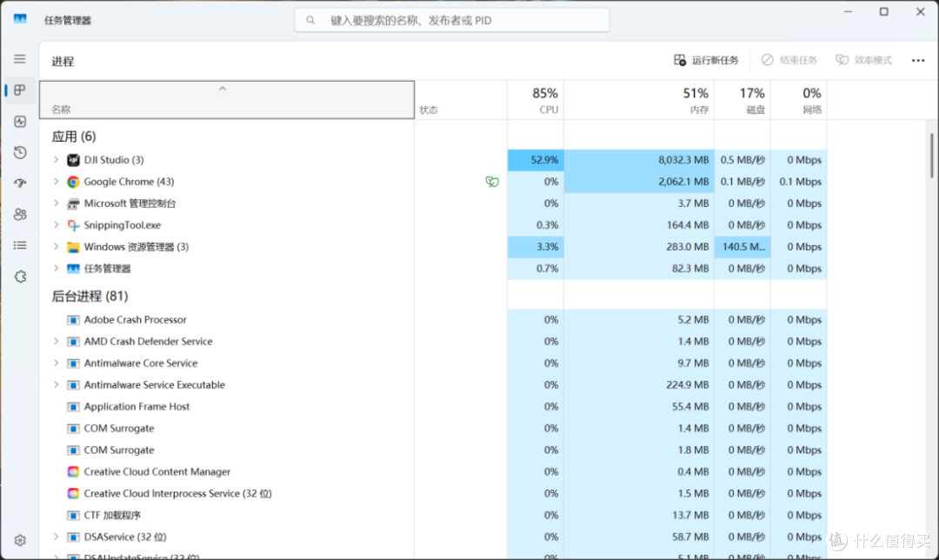Image resolution: width=939 pixels, height=560 pixels.
Task: Click the process search input field
Action: click(452, 20)
